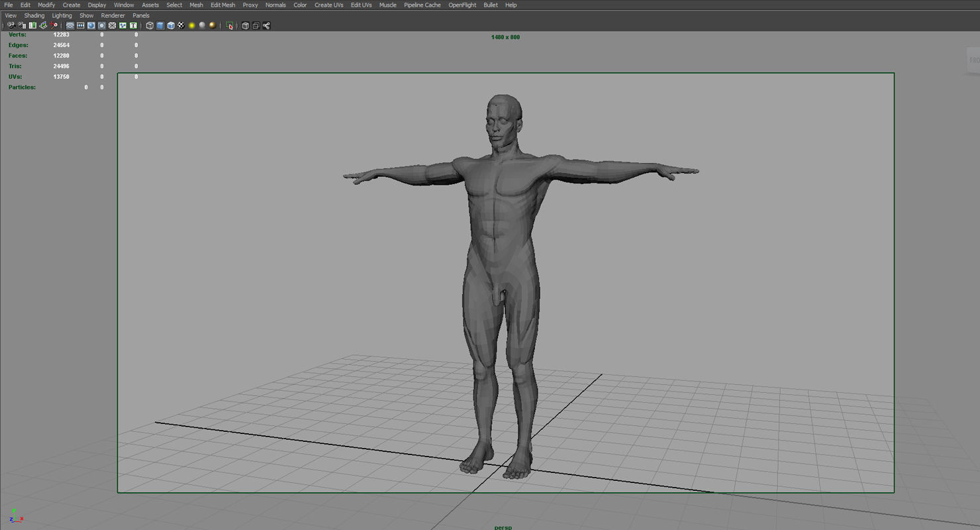
Task: Open the Proxy menu
Action: pyautogui.click(x=250, y=5)
